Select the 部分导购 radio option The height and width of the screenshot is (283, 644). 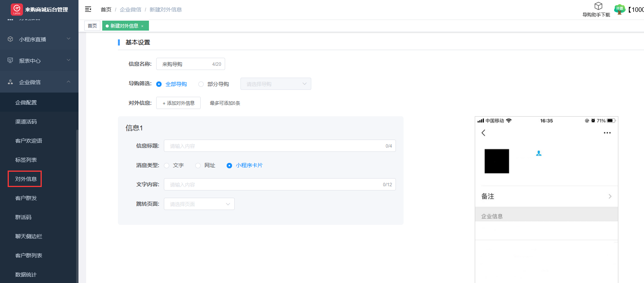(x=201, y=84)
